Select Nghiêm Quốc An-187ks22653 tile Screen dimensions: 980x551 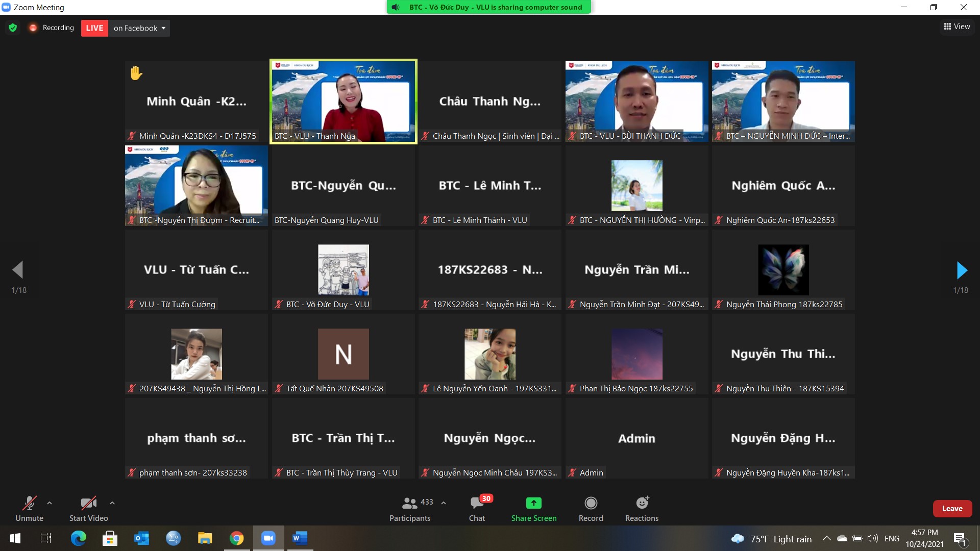coord(783,186)
